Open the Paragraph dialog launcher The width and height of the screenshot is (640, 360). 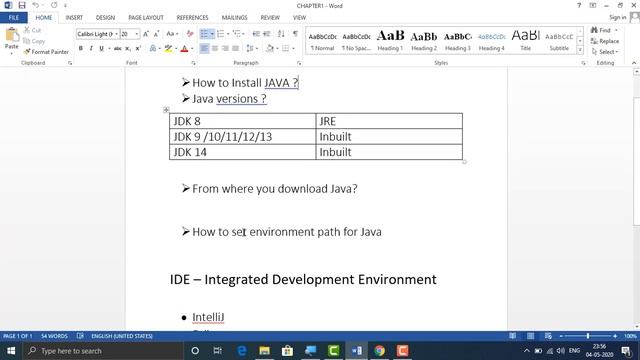(299, 63)
